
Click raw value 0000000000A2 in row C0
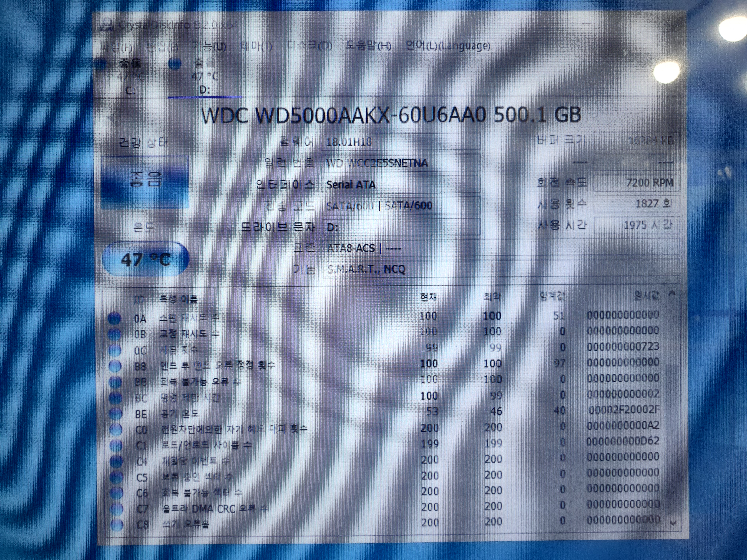[623, 426]
